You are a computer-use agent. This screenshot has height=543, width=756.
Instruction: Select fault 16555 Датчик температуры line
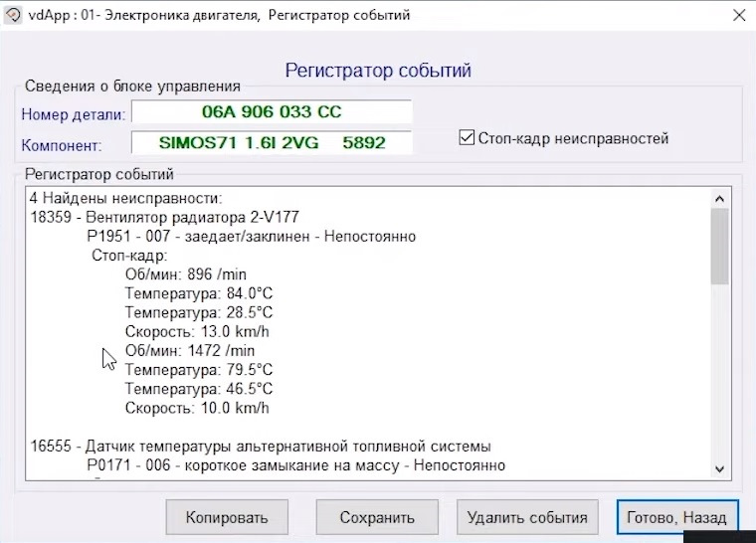(261, 447)
